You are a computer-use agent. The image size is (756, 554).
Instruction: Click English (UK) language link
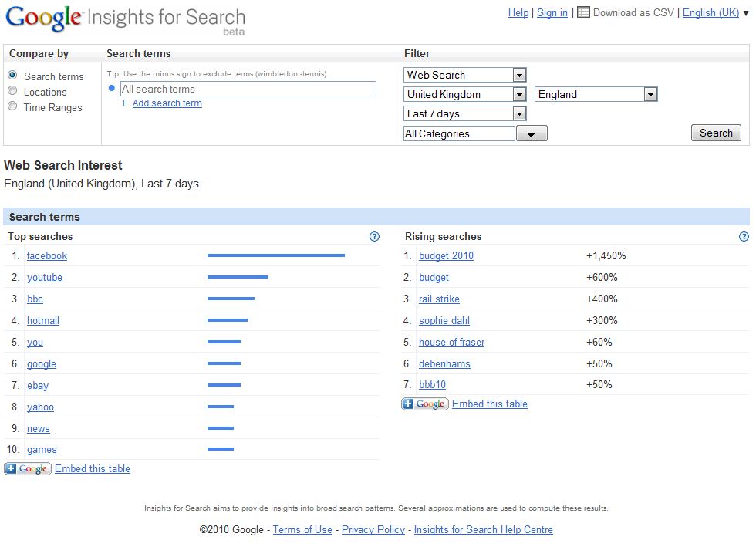(710, 13)
